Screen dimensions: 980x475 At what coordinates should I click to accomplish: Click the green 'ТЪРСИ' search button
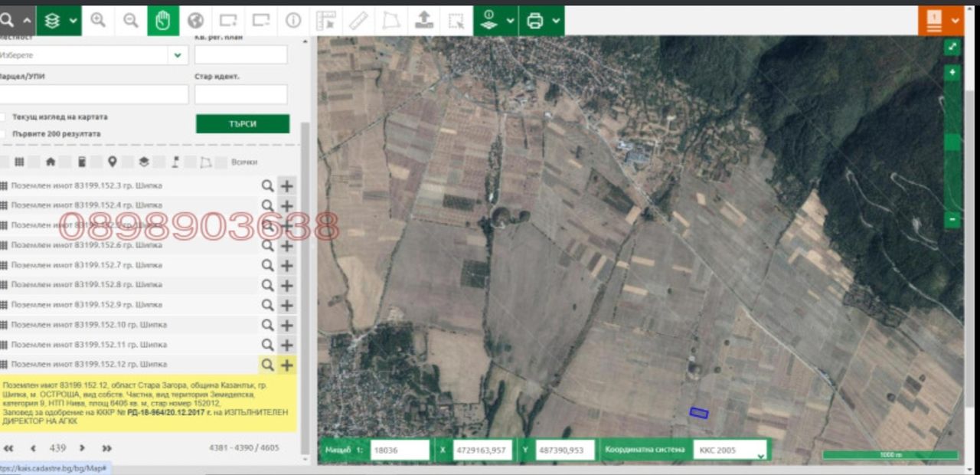(243, 124)
